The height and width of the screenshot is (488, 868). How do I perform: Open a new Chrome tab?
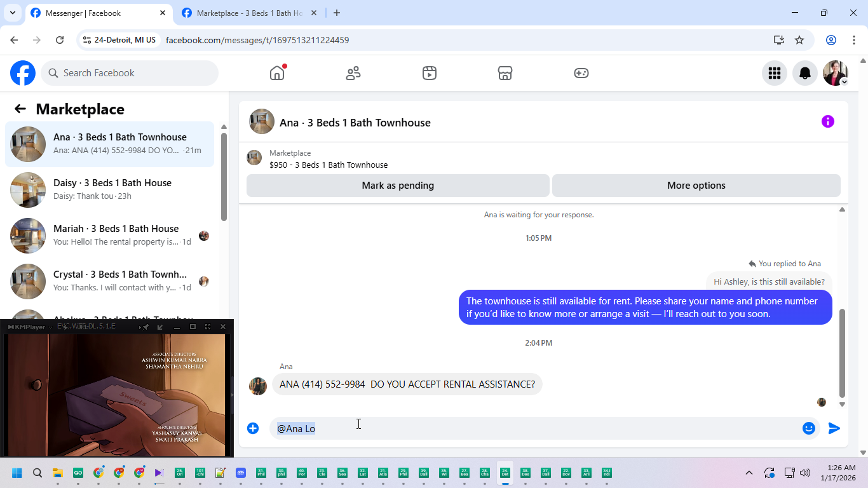tap(337, 13)
